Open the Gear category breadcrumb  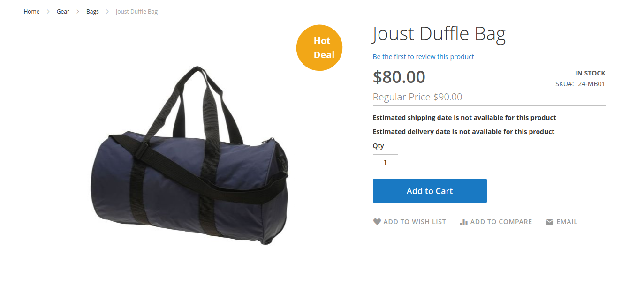[63, 12]
